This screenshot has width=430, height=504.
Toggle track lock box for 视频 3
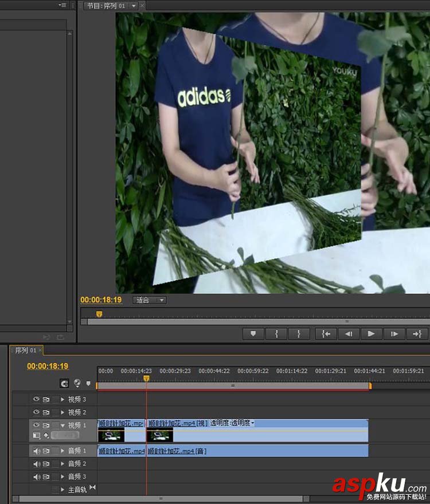tap(56, 400)
